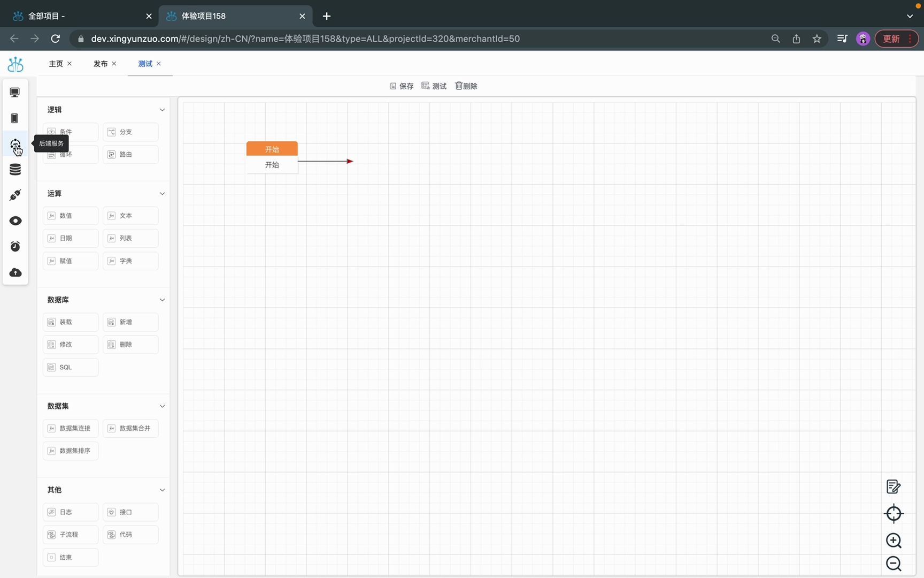Select the 装载 database component
Viewport: 924px width, 578px height.
71,322
